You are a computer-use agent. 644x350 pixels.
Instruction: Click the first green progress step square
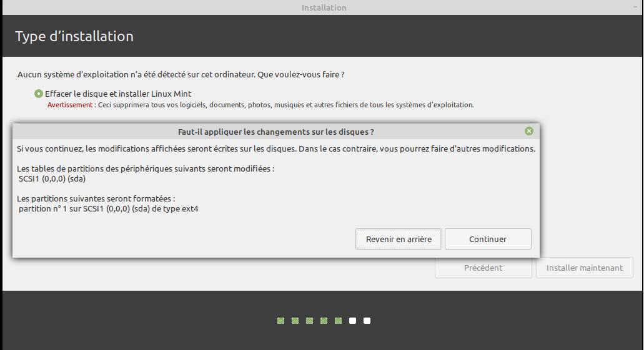tap(281, 321)
